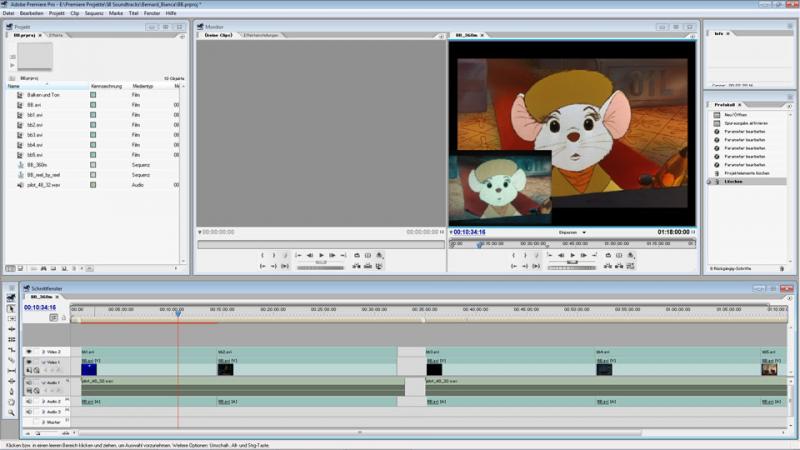800x450 pixels.
Task: Expand the Audio 3 track
Action: [x=42, y=412]
